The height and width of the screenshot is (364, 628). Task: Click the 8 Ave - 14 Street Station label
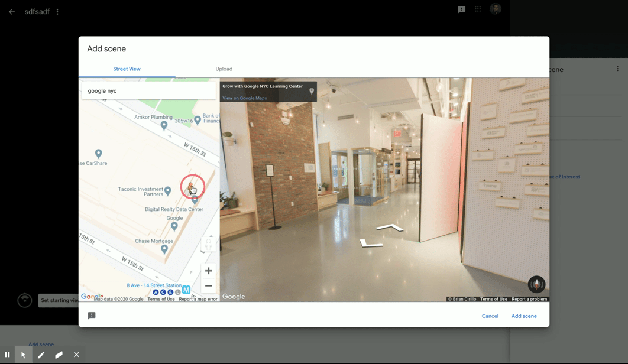pos(154,285)
